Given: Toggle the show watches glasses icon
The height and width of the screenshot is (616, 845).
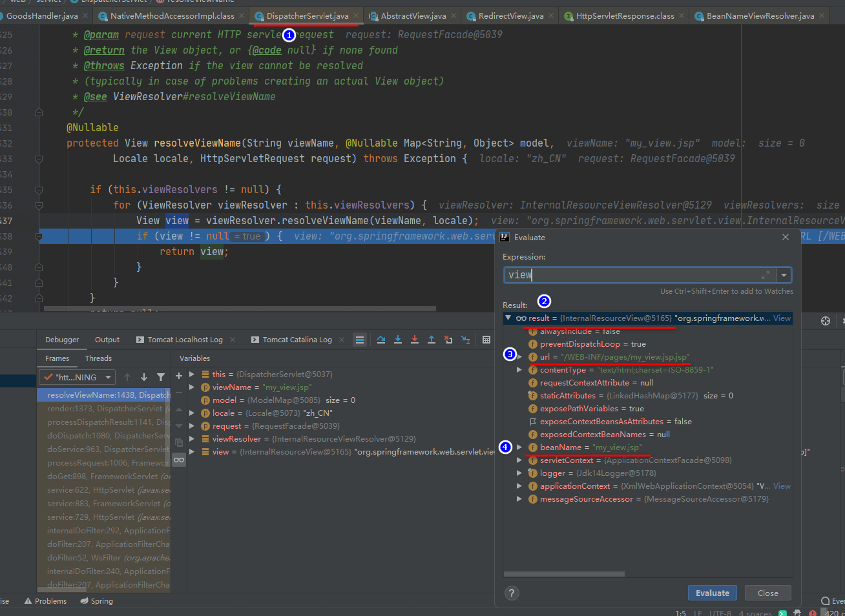Looking at the screenshot, I should coord(179,459).
